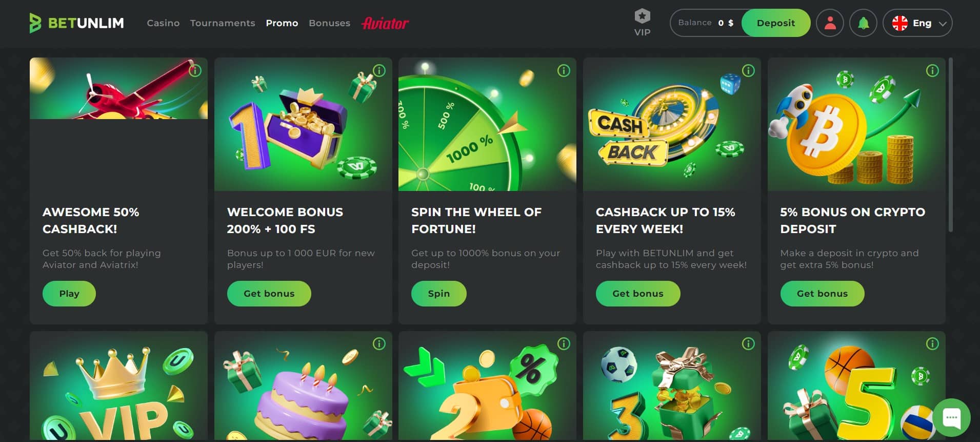Open the user profile icon
This screenshot has width=980, height=442.
pos(830,23)
